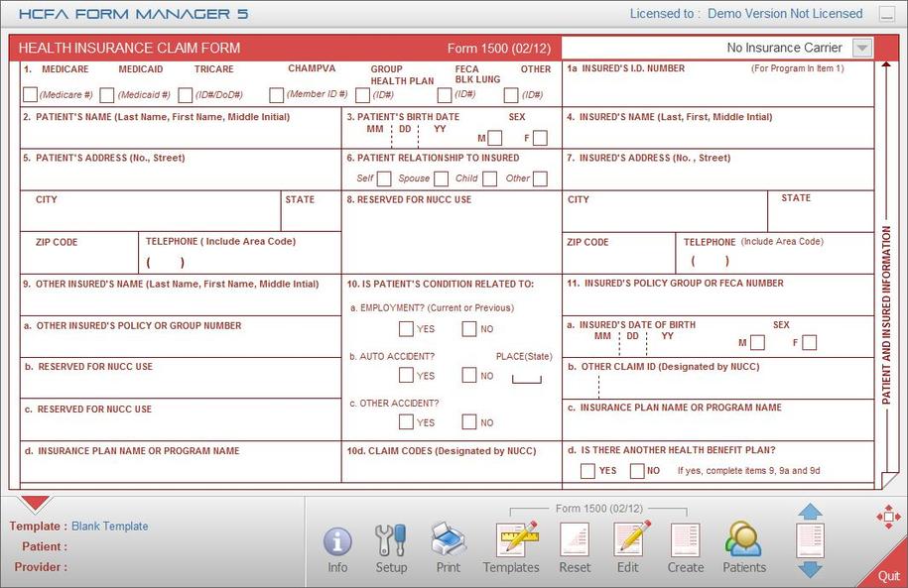The image size is (908, 588).
Task: Click the Edit form icon
Action: pyautogui.click(x=630, y=540)
